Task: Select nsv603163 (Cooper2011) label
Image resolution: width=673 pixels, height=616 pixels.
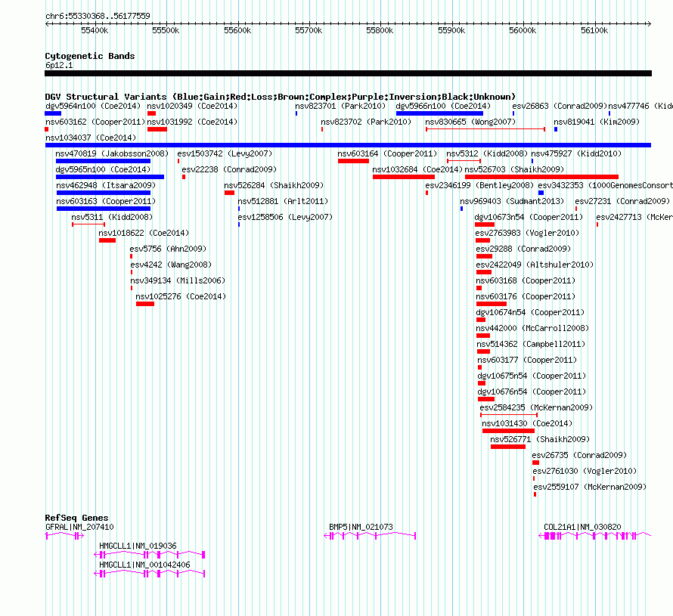Action: click(x=106, y=201)
